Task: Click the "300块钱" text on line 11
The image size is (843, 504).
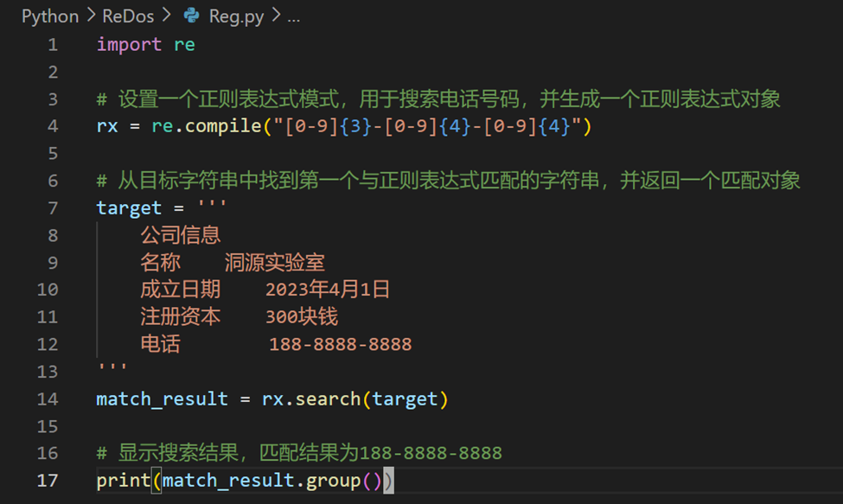Action: 302,316
